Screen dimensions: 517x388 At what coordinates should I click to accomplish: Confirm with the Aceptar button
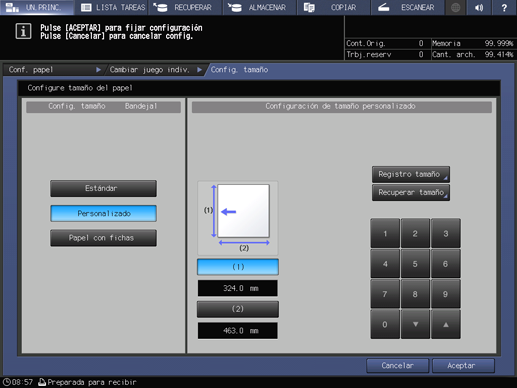coord(463,366)
